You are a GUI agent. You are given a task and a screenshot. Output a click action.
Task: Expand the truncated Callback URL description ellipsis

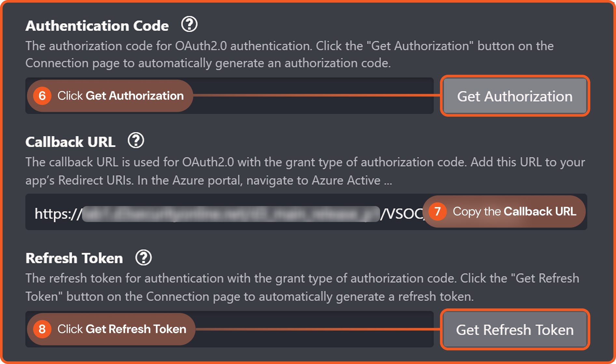point(388,181)
